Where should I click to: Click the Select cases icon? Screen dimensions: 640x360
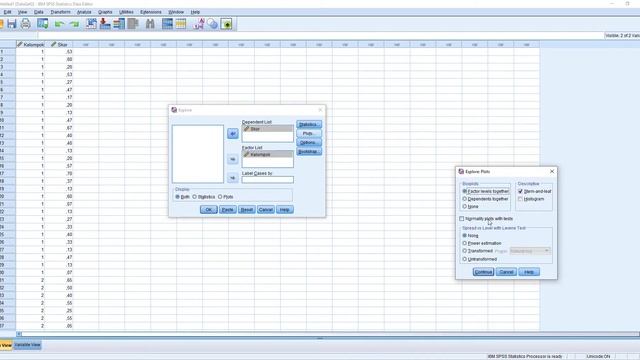point(181,24)
